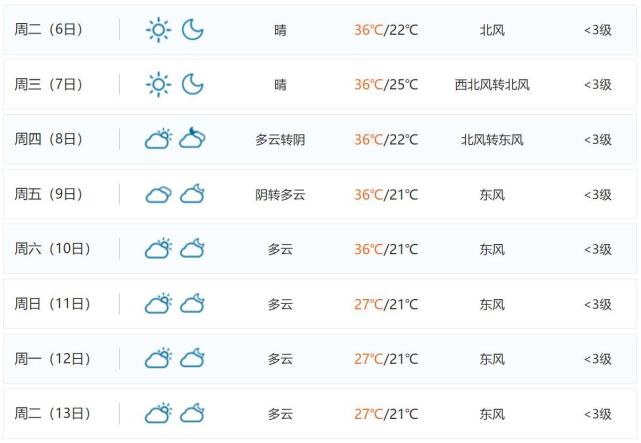Viewport: 641px width, 443px height.
Task: Select the 周四 (8日) date label
Action: (x=48, y=139)
